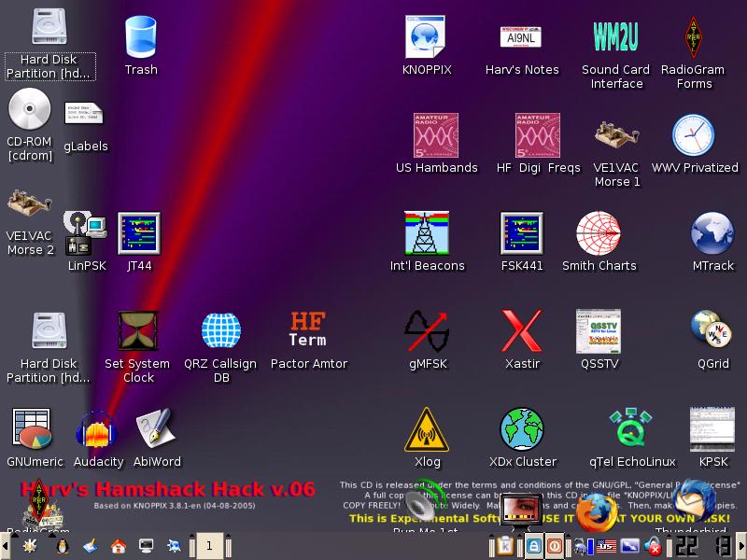Hide panel using right edge arrow
747x560 pixels.
tap(742, 546)
